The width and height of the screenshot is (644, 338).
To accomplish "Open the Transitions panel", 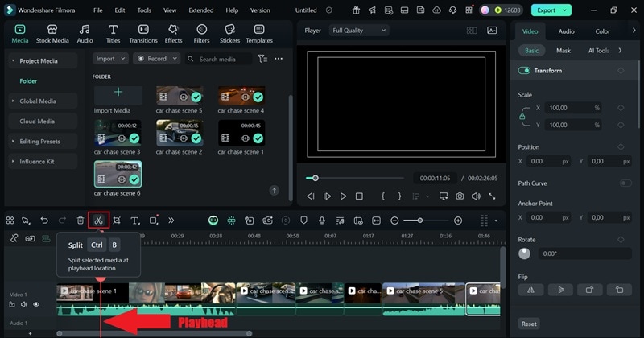I will tap(143, 34).
